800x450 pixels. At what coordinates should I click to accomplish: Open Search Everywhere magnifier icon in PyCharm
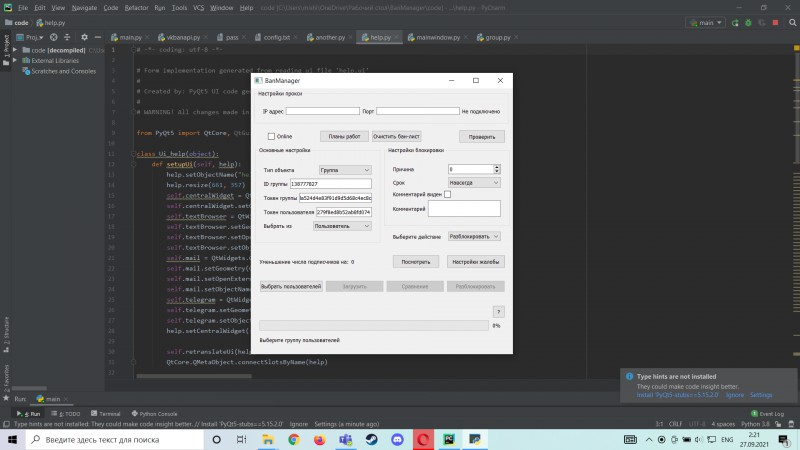(x=792, y=22)
